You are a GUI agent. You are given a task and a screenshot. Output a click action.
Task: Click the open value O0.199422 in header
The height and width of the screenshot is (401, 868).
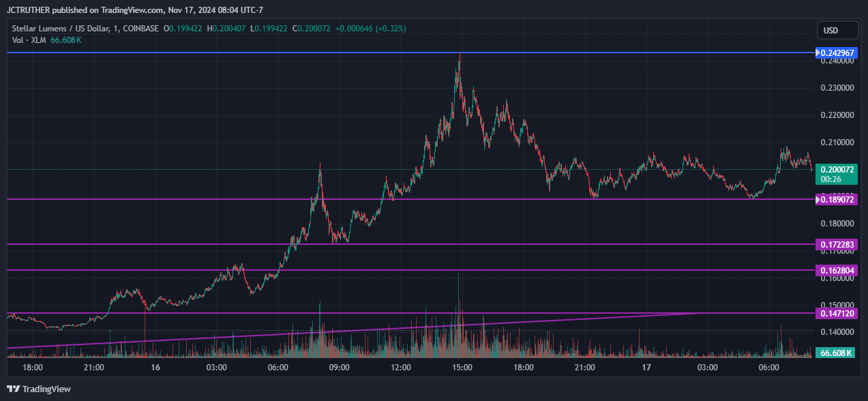tap(183, 29)
